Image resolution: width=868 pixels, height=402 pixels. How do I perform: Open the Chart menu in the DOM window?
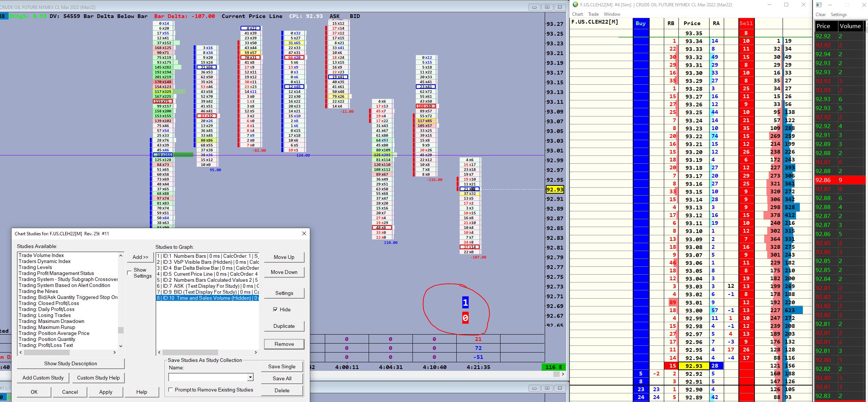[x=577, y=14]
